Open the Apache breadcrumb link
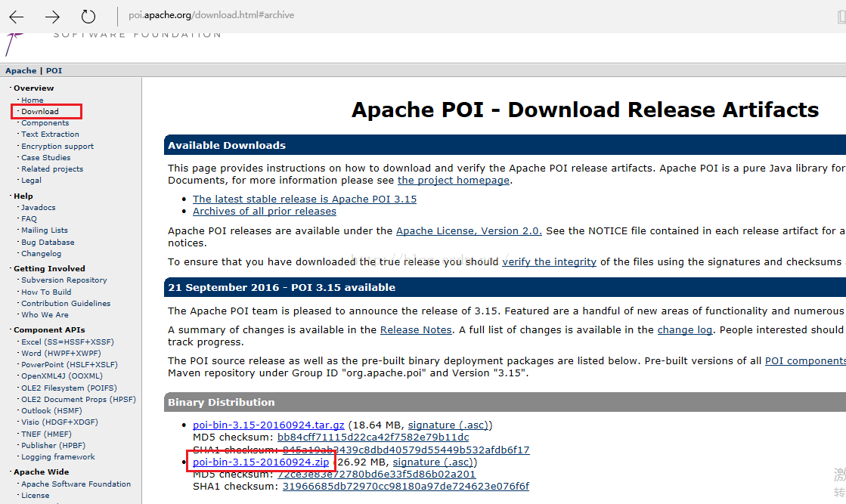 (21, 70)
